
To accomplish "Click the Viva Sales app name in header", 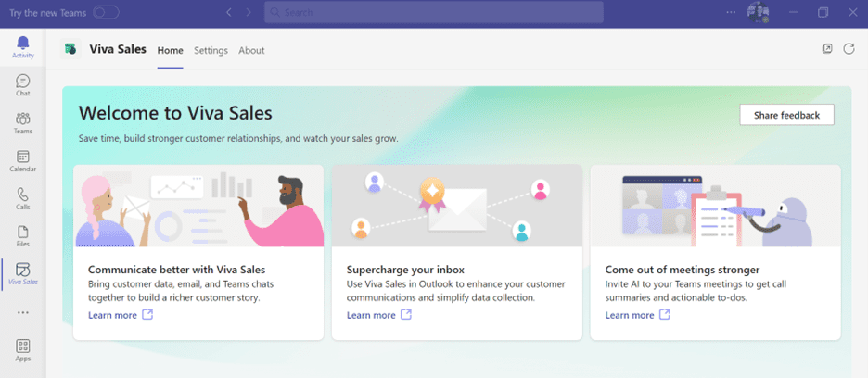I will point(118,49).
